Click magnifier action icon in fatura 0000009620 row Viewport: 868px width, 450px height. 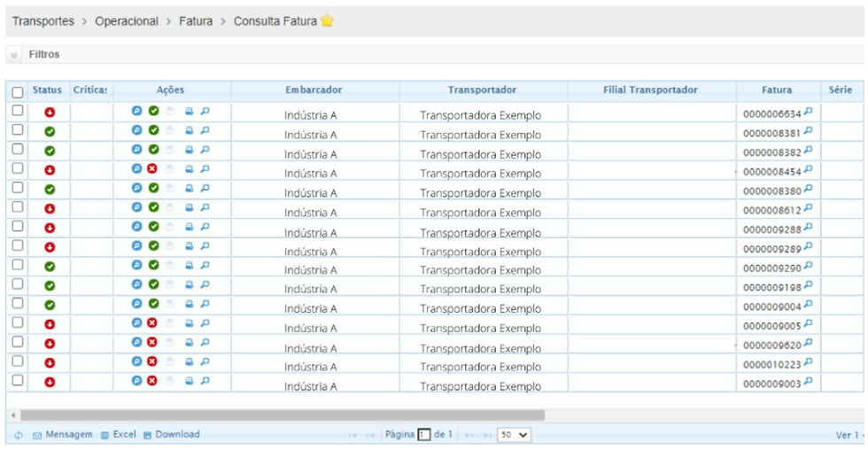pos(205,343)
